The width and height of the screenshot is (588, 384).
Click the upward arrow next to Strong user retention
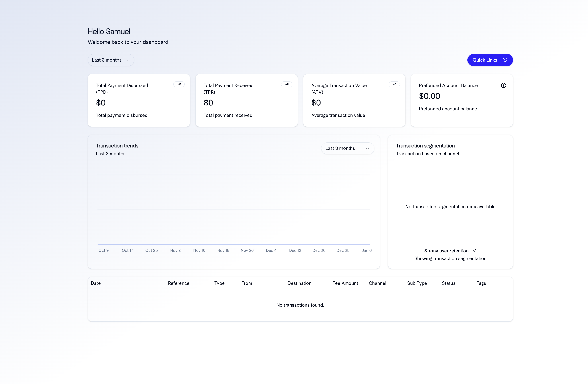coord(474,250)
